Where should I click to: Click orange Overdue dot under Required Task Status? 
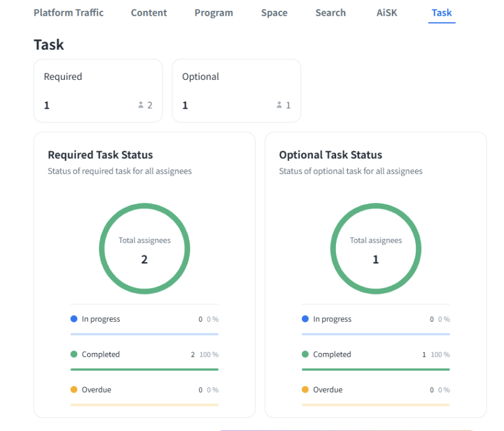(74, 390)
